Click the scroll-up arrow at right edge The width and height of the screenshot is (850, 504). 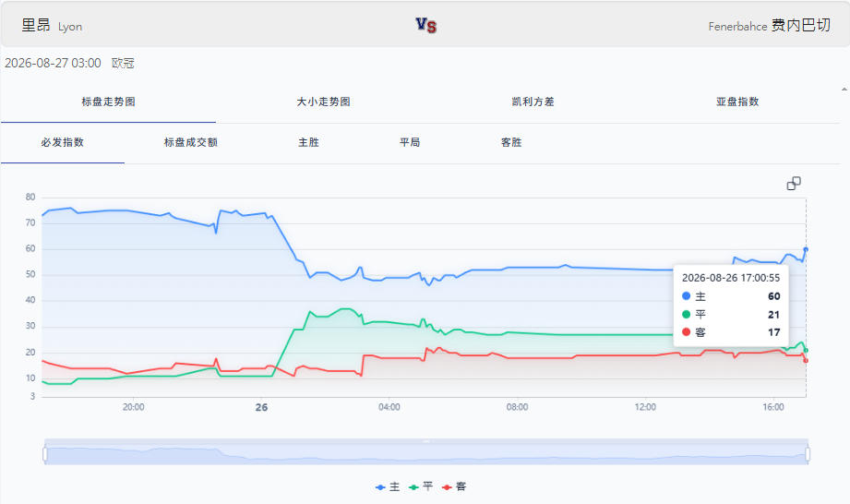[844, 90]
